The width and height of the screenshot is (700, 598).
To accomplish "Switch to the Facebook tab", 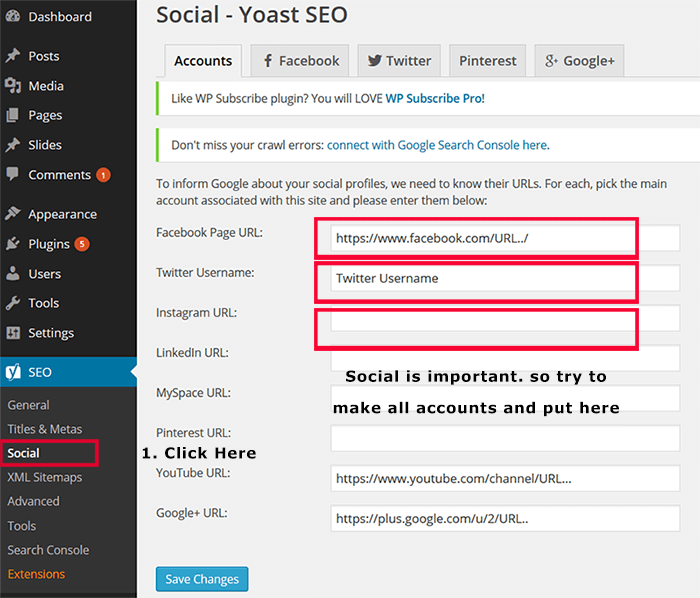I will [300, 61].
